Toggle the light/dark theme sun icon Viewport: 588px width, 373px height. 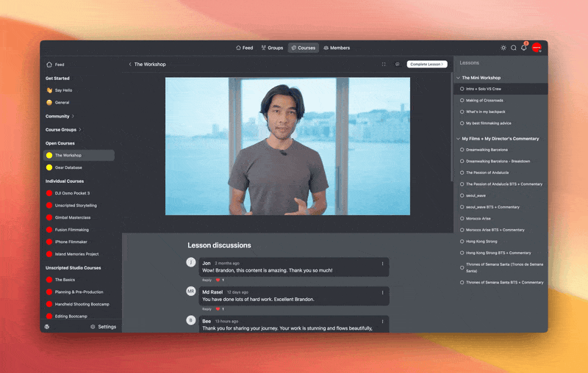click(x=503, y=48)
